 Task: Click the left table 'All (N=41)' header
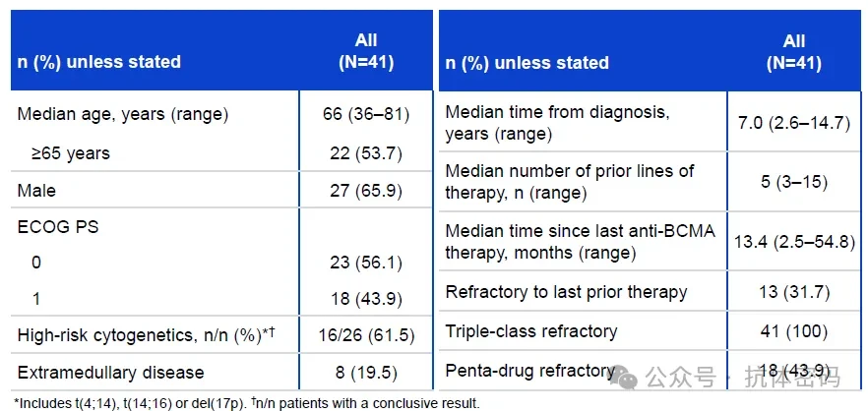pos(366,51)
